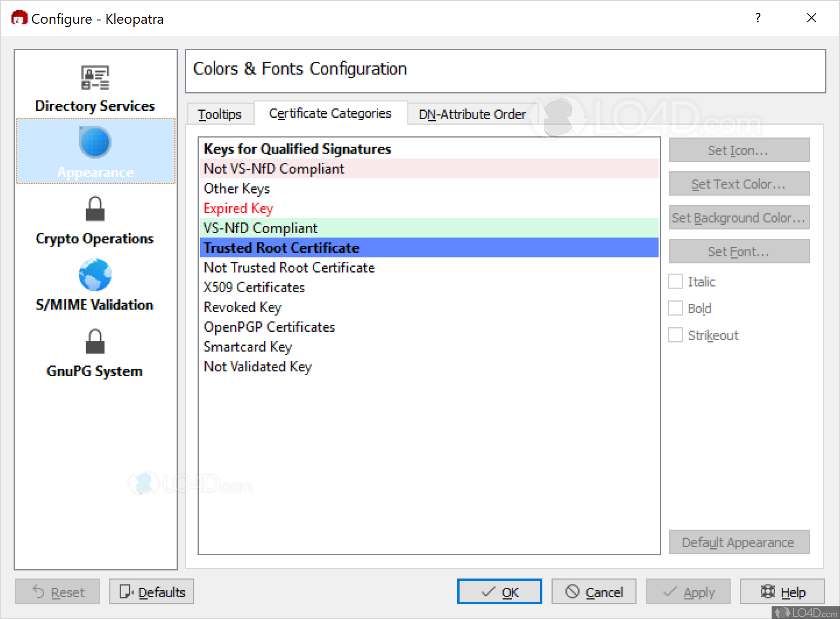This screenshot has width=840, height=619.
Task: Toggle the Bold checkbox
Action: click(675, 308)
